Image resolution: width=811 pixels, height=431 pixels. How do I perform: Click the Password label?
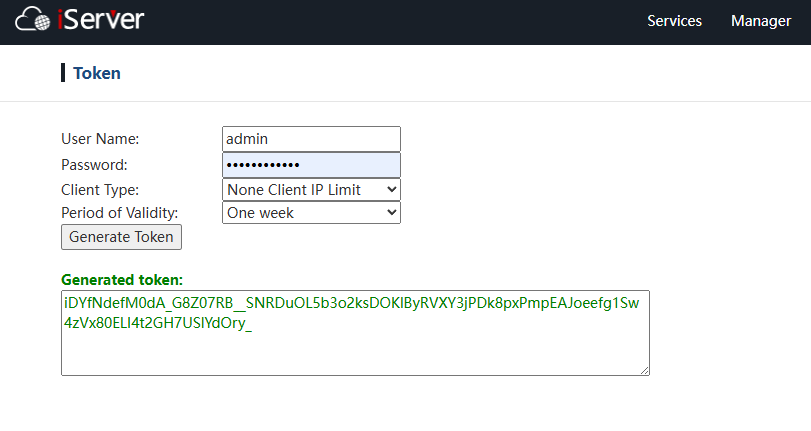[94, 165]
